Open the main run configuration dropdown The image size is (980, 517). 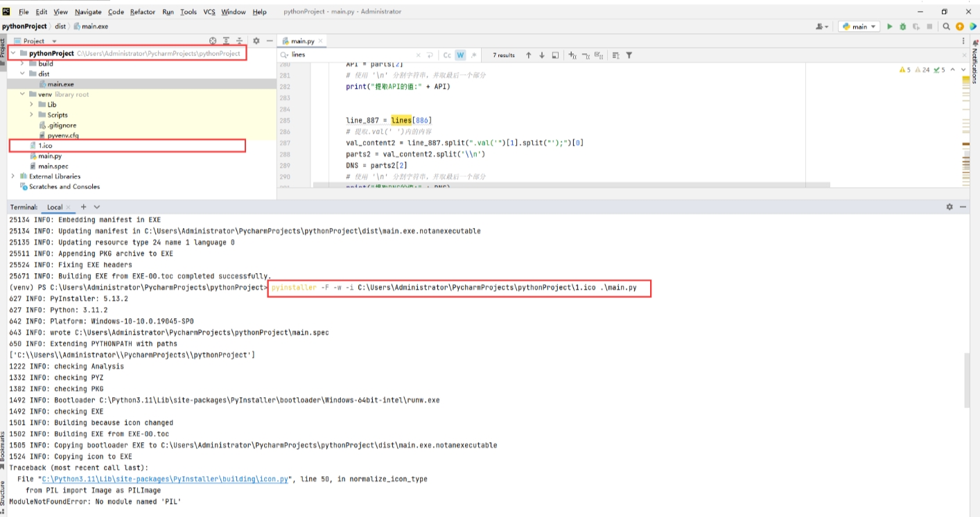coord(859,26)
